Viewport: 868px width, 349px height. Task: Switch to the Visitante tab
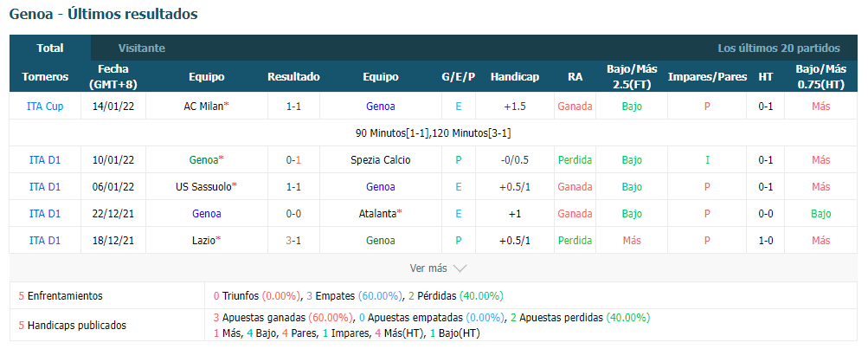pyautogui.click(x=142, y=48)
